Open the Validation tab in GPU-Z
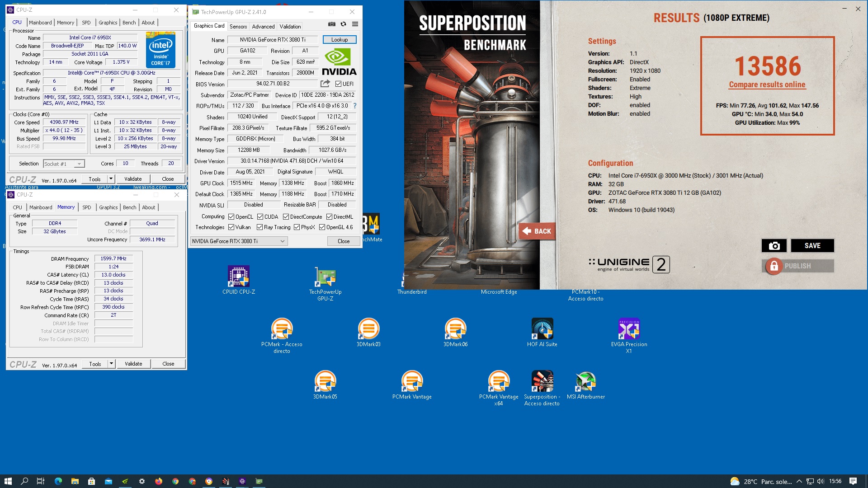The height and width of the screenshot is (488, 868). click(x=290, y=27)
